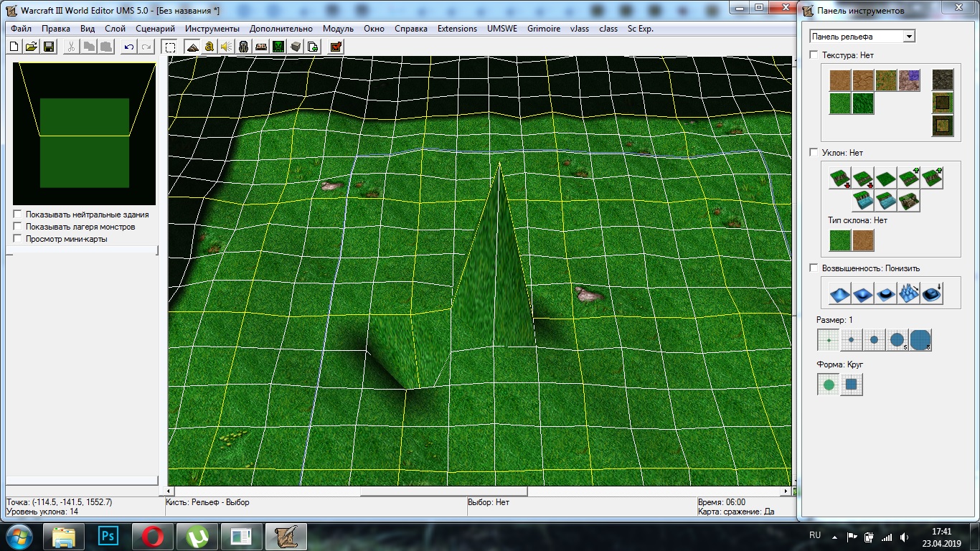Set brush shape to square
Image resolution: width=980 pixels, height=551 pixels.
pos(852,385)
